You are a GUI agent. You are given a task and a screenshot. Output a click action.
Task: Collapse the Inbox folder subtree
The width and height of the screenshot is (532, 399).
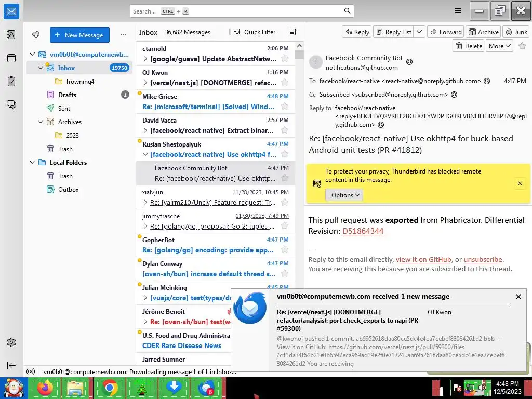41,68
